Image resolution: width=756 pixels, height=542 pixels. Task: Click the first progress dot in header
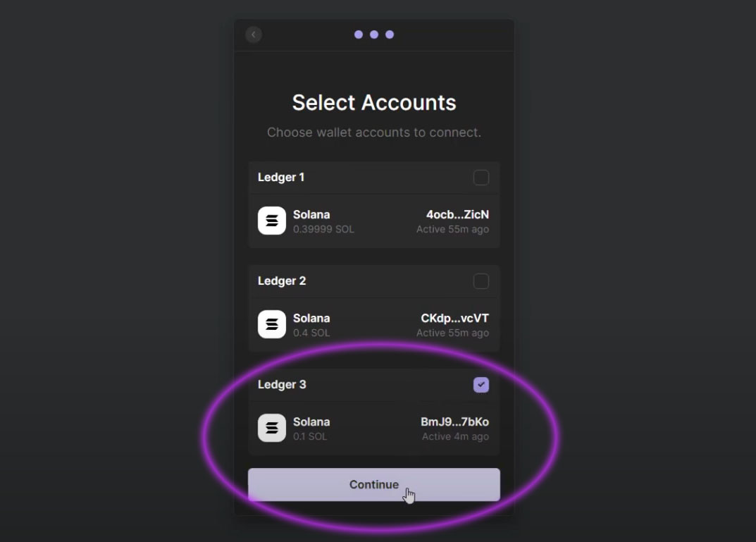coord(358,34)
